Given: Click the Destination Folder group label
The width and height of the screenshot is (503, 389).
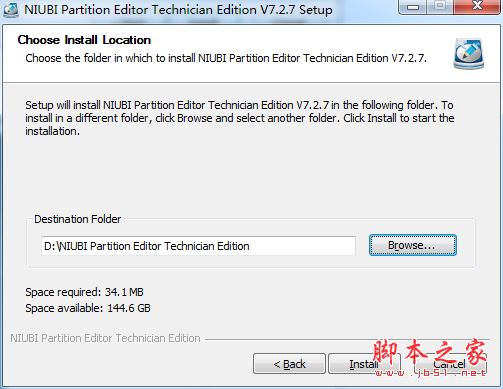Looking at the screenshot, I should coord(78,219).
